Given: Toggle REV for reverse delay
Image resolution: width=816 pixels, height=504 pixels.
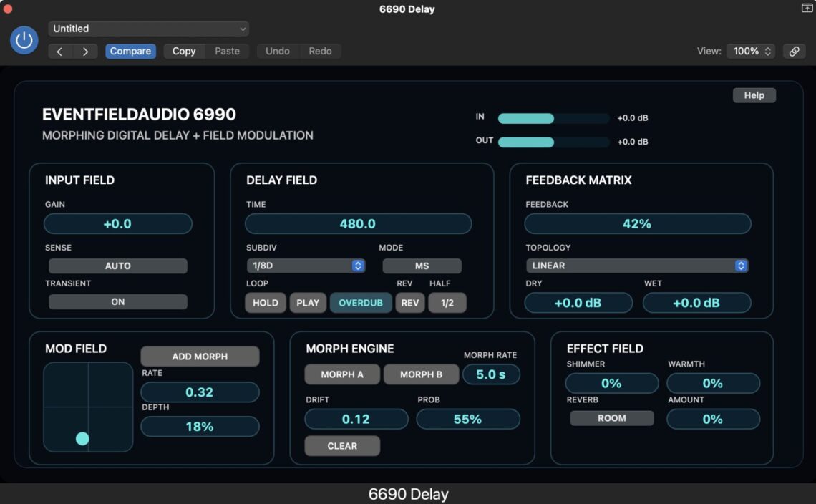Looking at the screenshot, I should [409, 302].
